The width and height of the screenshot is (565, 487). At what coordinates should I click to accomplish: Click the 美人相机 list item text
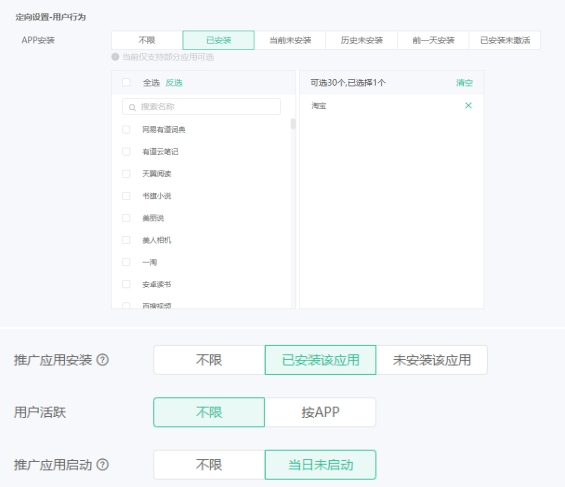(156, 240)
